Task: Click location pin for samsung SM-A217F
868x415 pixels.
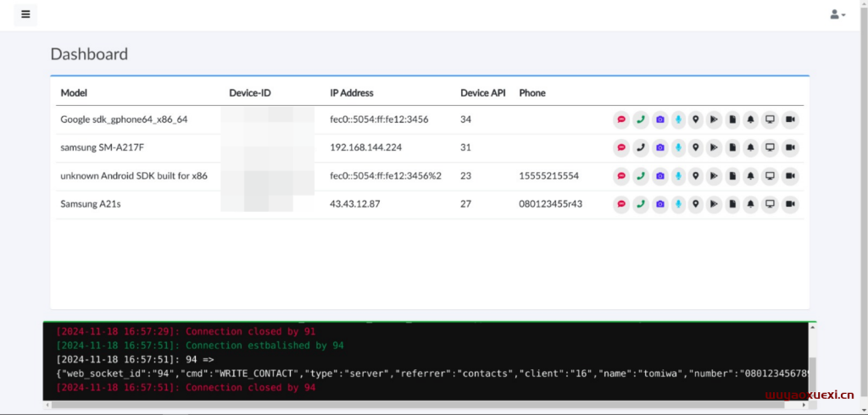Action: [x=696, y=147]
